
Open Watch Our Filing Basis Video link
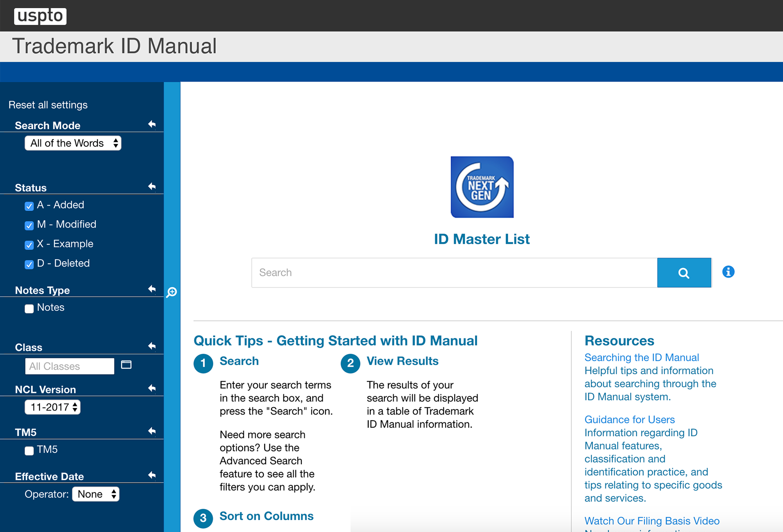[x=652, y=521]
